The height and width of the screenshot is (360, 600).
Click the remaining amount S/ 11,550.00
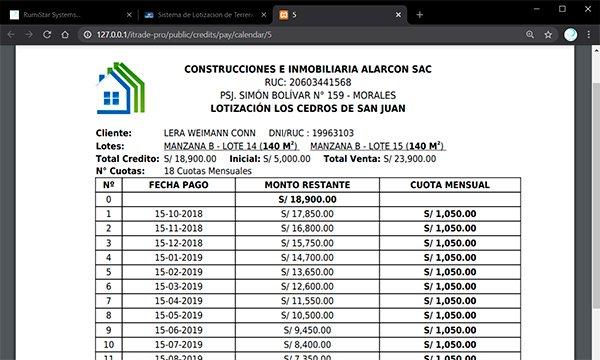307,301
